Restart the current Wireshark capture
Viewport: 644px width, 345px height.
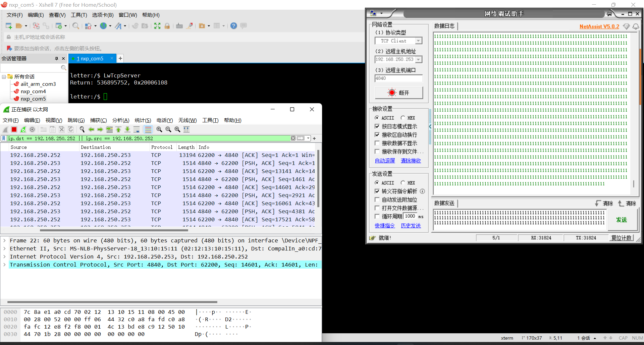coord(23,129)
